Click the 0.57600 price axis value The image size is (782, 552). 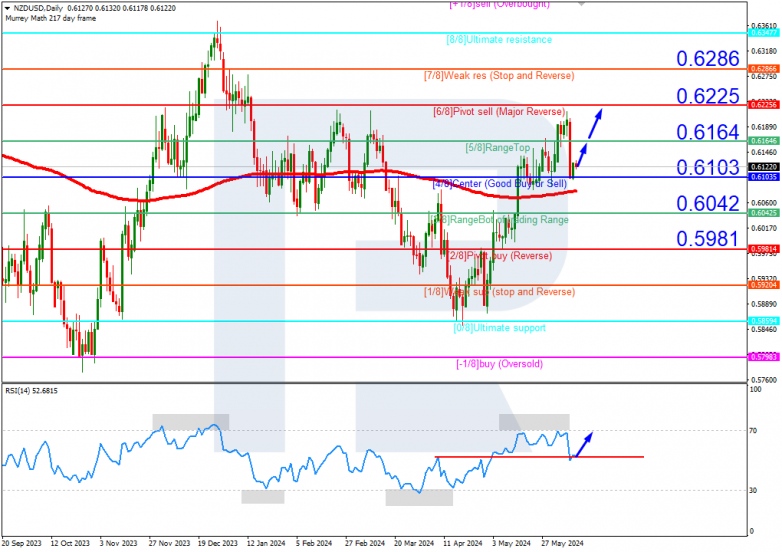[764, 380]
